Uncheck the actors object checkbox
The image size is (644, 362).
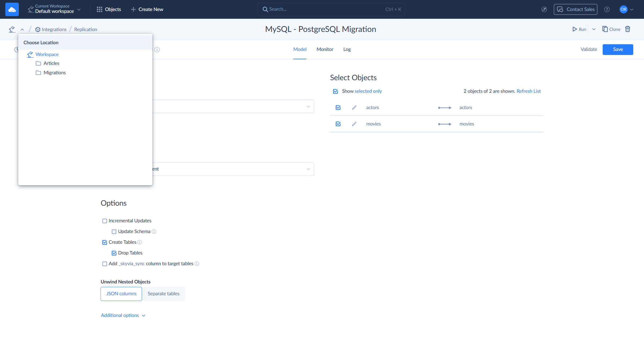coord(338,108)
